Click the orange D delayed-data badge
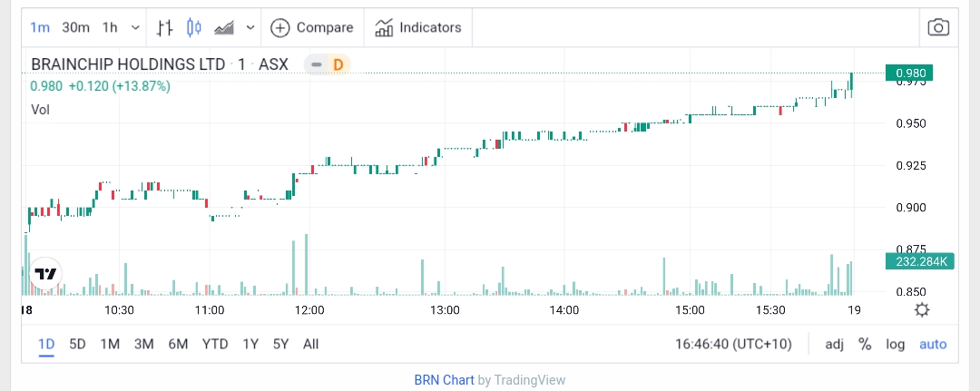 (338, 64)
